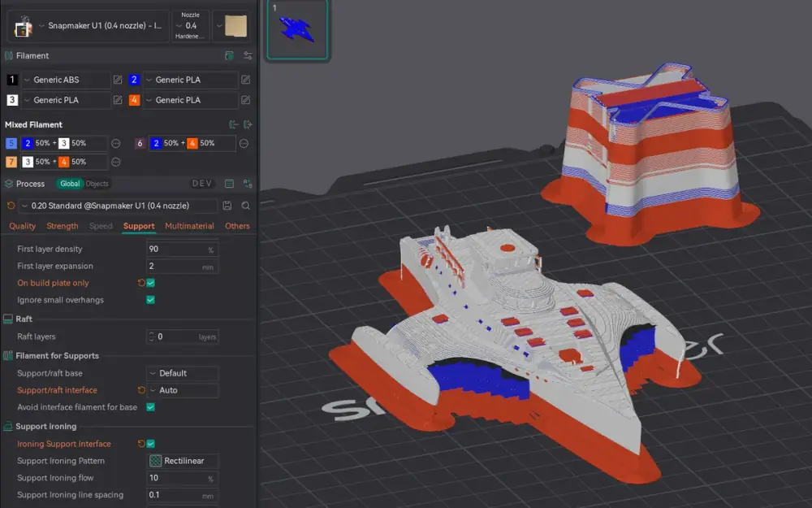Switch to the Strength tab
Viewport: 812px width, 508px height.
[63, 226]
